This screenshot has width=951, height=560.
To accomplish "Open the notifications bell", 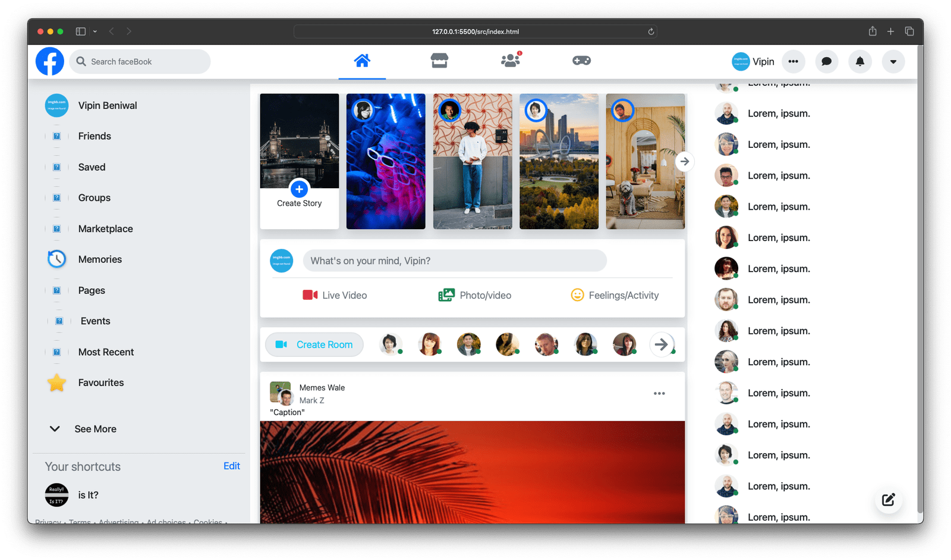I will tap(859, 61).
